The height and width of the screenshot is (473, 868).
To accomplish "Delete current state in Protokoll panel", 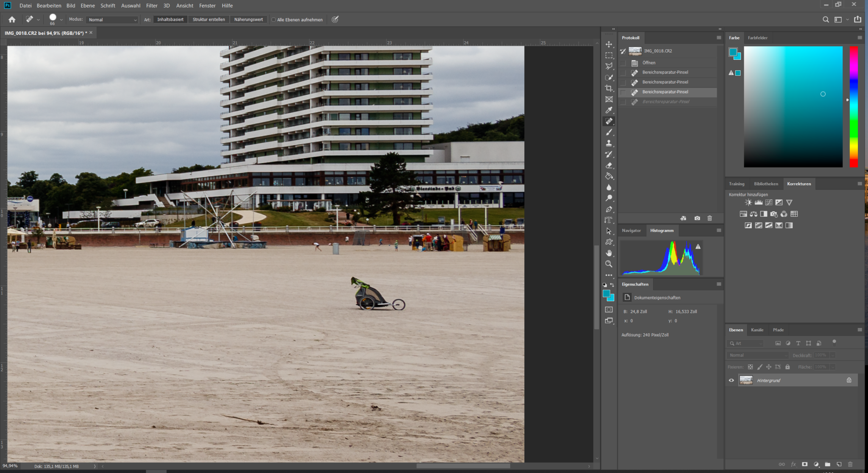I will click(x=709, y=218).
